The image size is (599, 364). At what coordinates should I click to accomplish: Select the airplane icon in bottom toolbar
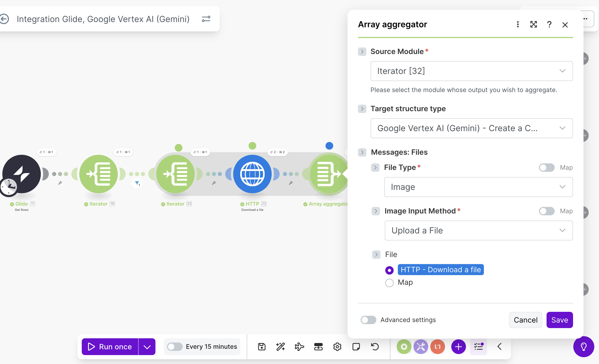click(299, 346)
